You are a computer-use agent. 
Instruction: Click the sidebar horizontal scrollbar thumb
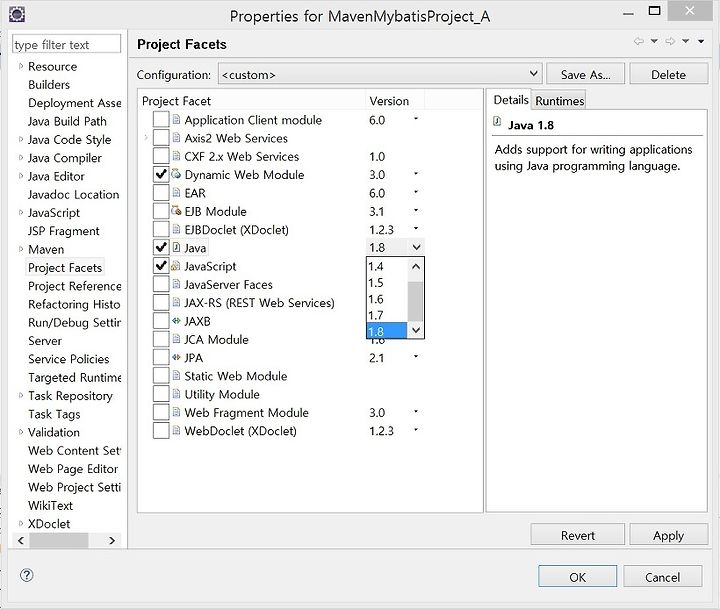(59, 540)
